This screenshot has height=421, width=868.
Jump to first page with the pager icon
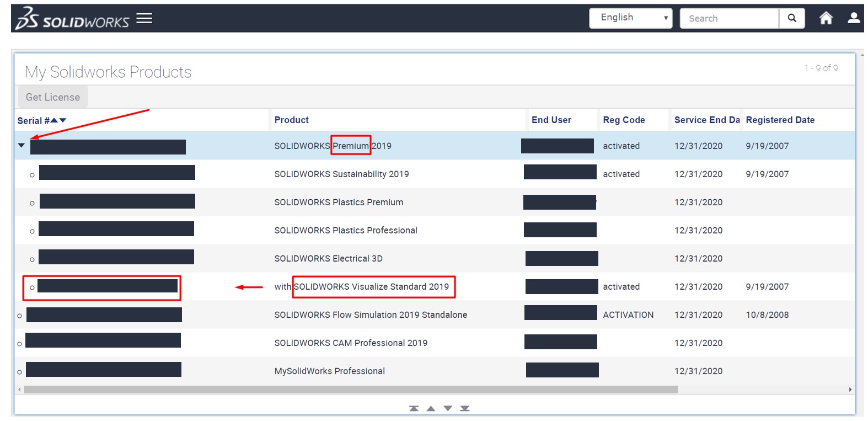pos(414,408)
